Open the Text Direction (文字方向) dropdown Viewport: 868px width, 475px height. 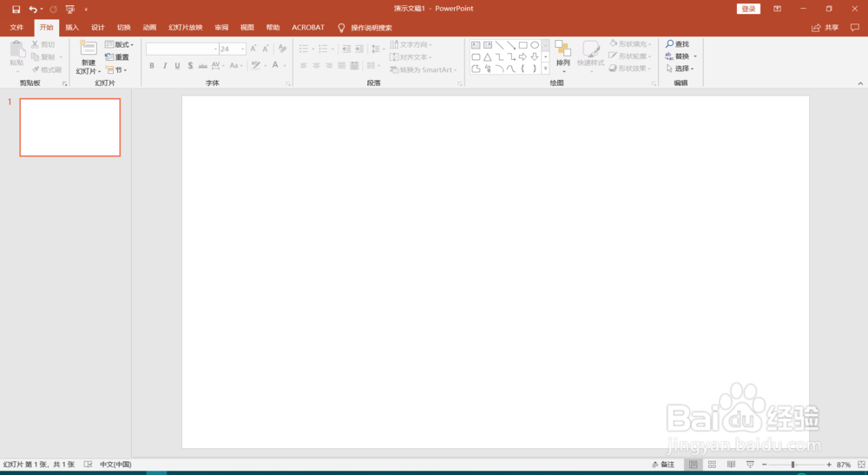(411, 44)
